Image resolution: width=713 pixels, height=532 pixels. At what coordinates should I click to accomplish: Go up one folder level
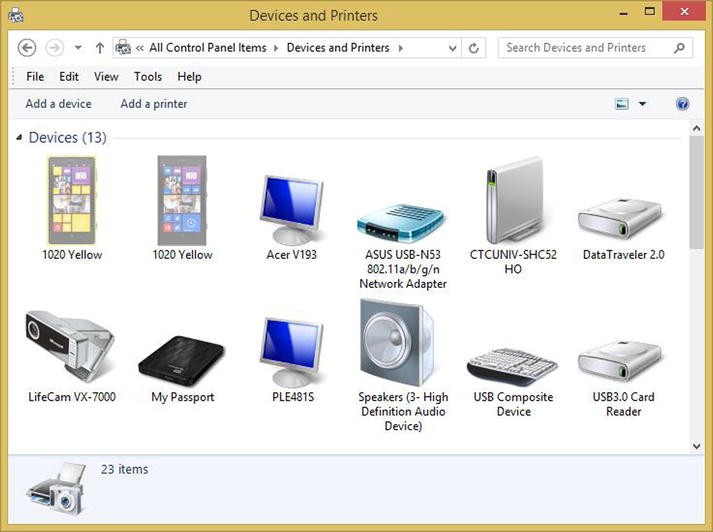100,48
